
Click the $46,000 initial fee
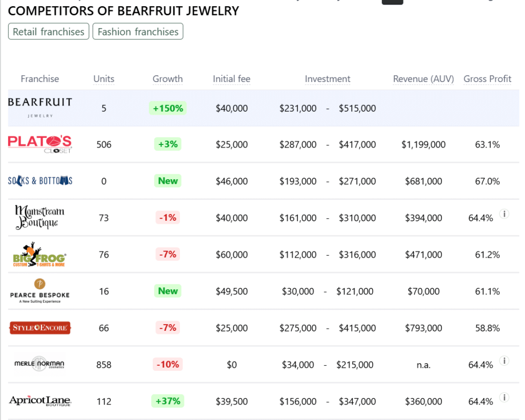(x=232, y=181)
